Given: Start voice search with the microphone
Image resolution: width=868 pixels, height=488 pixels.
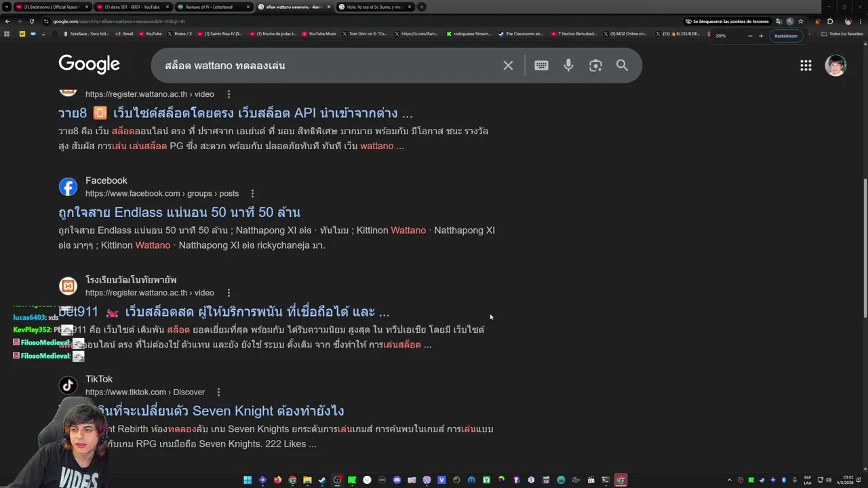Looking at the screenshot, I should pos(568,65).
